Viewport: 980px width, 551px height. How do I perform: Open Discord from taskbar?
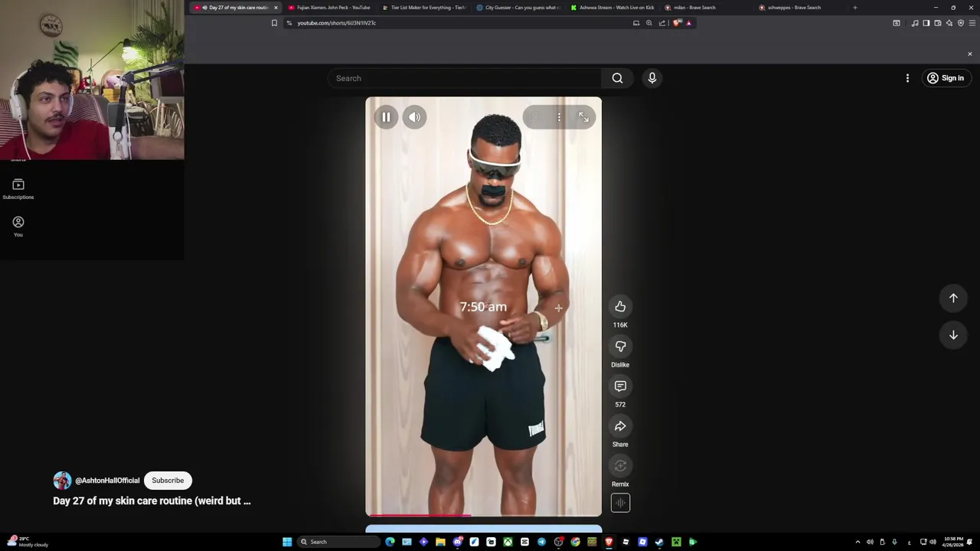(x=457, y=542)
